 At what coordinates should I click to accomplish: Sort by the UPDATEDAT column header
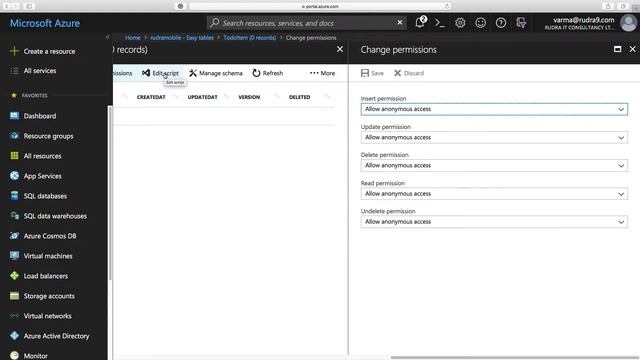point(202,97)
